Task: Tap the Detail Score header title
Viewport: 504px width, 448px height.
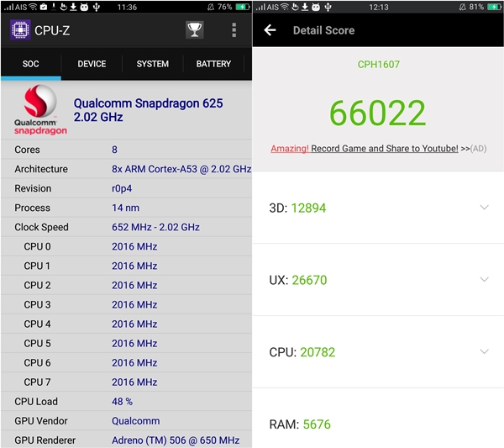Action: [x=323, y=30]
